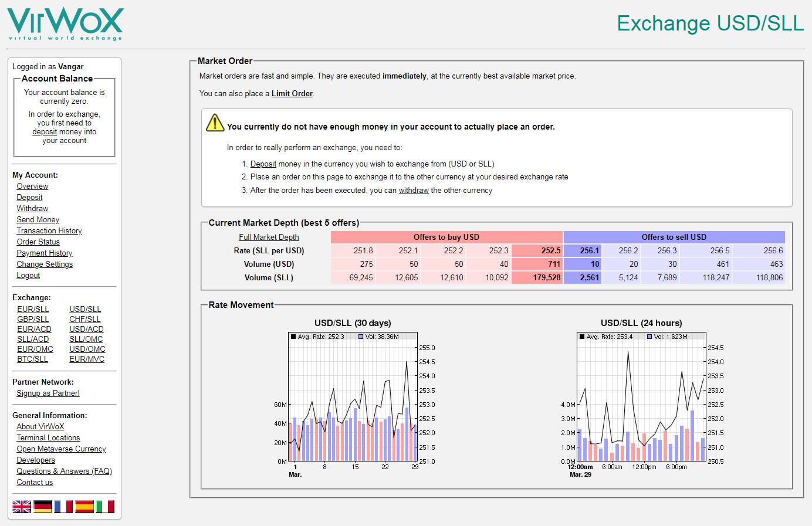Click the yellow warning triangle icon
Image resolution: width=812 pixels, height=526 pixels.
215,123
